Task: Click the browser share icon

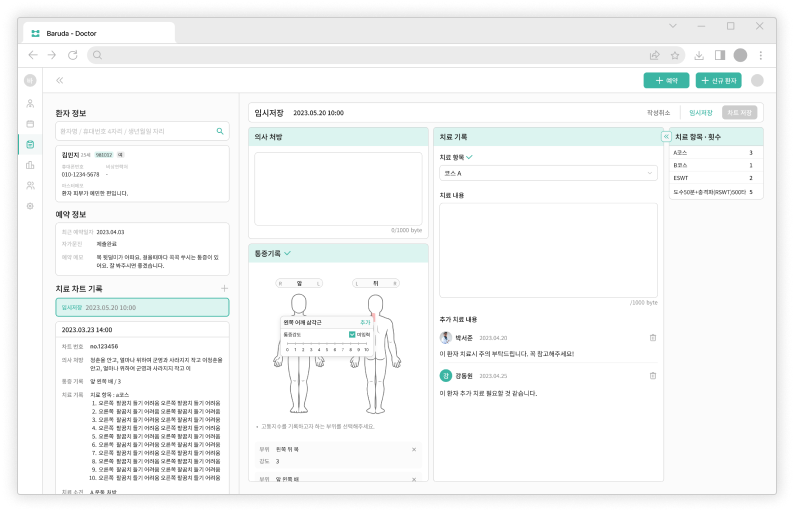Action: (655, 55)
